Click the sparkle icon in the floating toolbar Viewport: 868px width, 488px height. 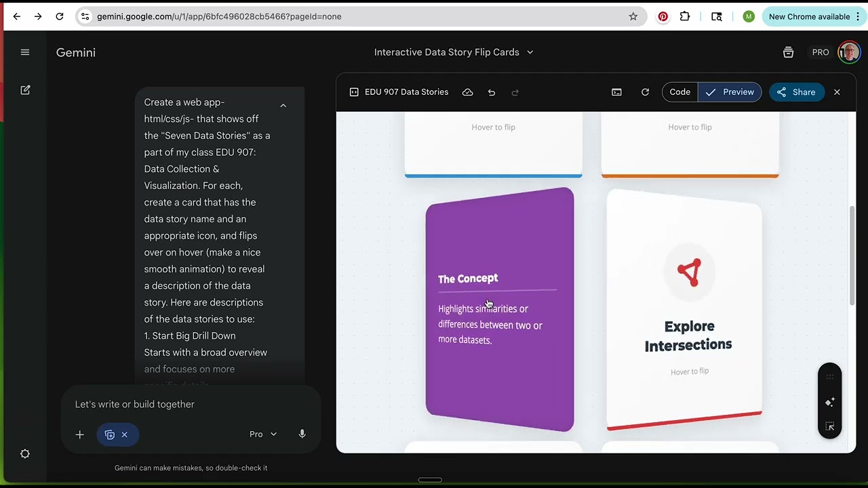coord(829,403)
